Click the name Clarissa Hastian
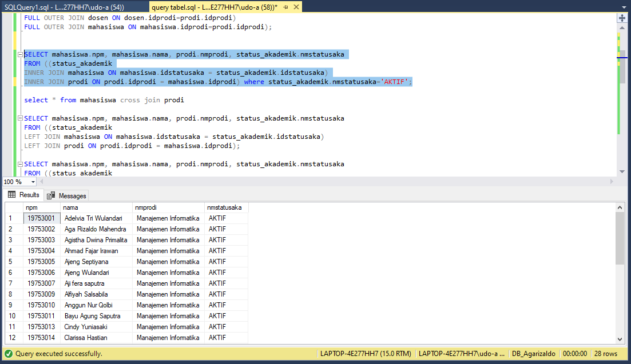This screenshot has width=631, height=364. pos(86,338)
